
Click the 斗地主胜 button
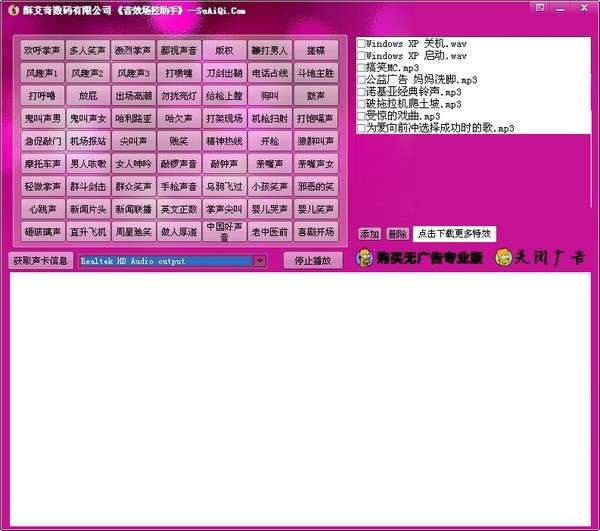click(316, 73)
